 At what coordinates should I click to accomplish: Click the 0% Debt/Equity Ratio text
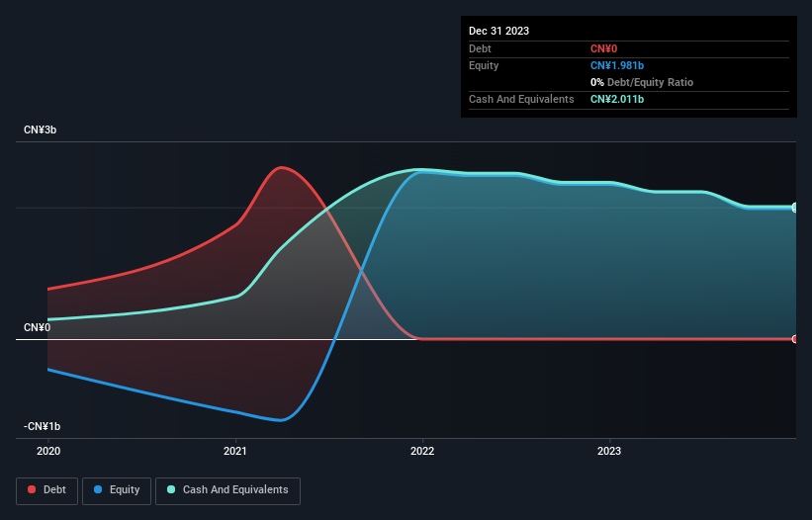point(642,82)
